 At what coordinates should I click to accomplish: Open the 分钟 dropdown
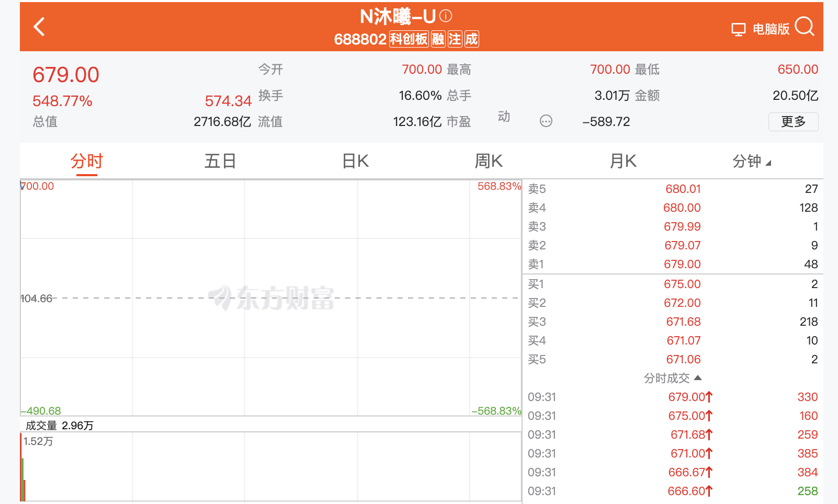click(751, 162)
